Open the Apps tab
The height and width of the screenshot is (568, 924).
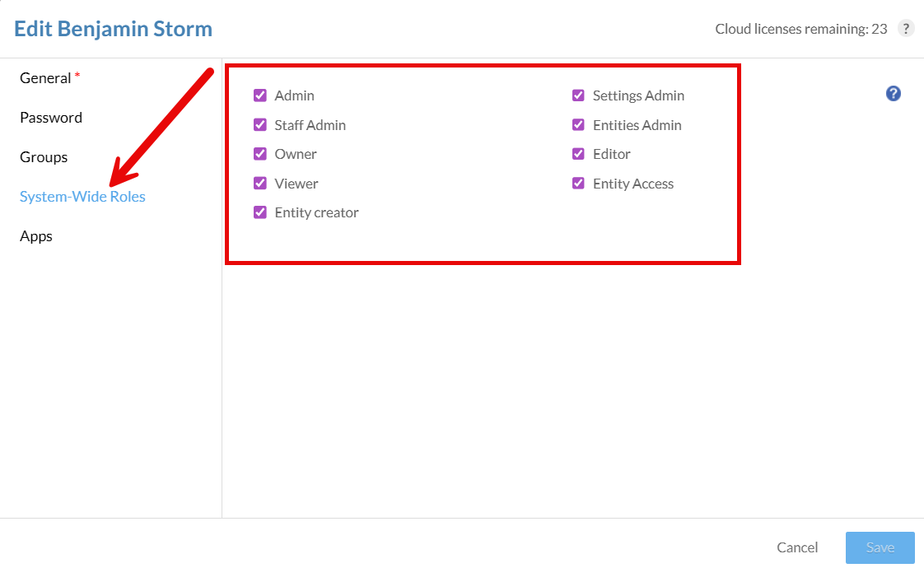click(x=36, y=236)
